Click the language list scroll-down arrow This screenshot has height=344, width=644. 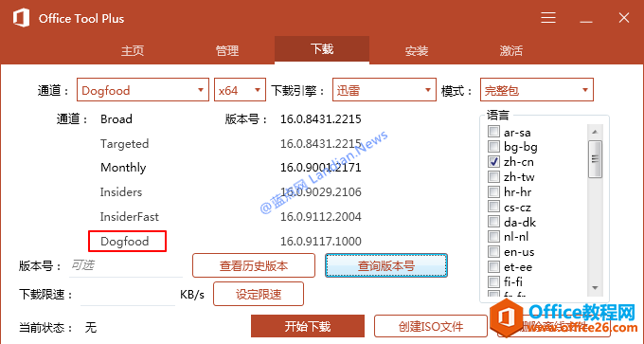point(595,288)
